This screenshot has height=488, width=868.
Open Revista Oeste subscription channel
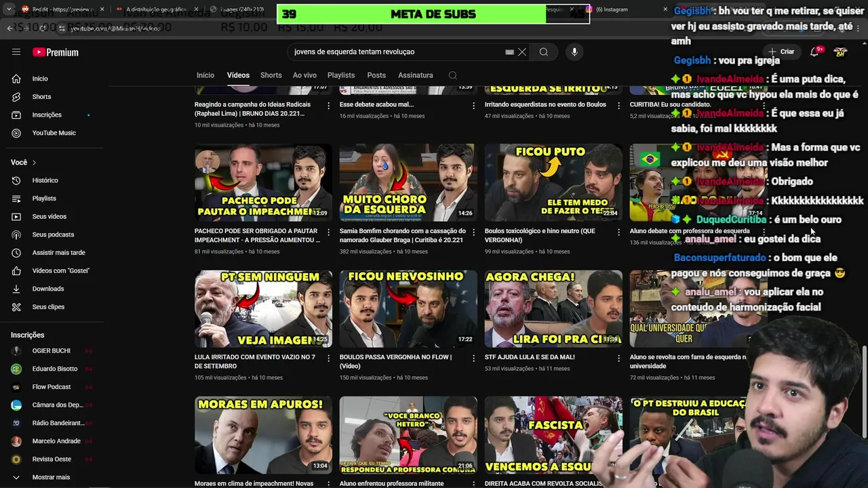click(52, 460)
